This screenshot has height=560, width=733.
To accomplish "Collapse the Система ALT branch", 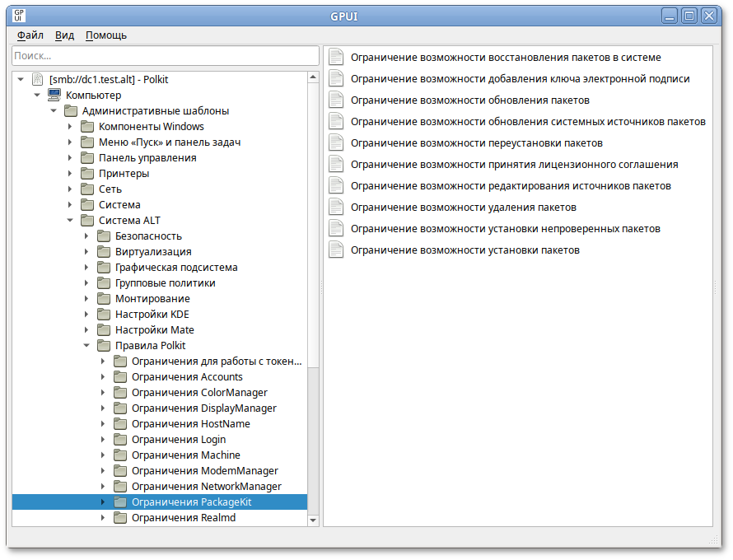I will click(70, 221).
